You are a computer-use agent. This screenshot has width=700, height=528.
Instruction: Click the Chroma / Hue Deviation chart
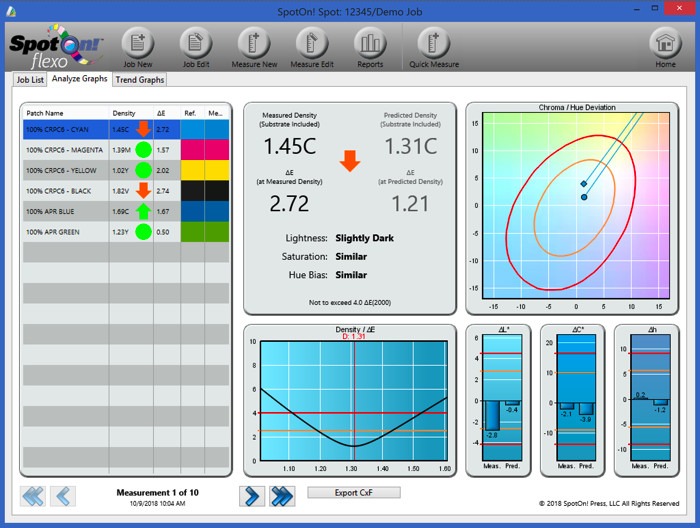tap(576, 205)
